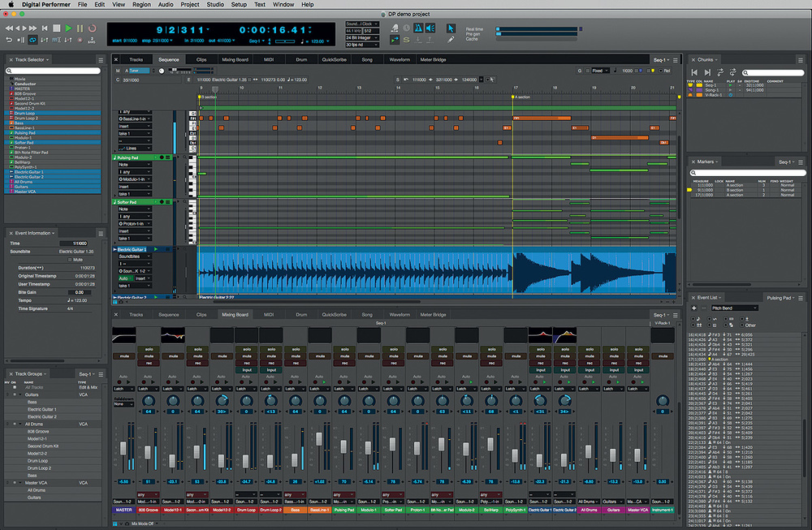Image resolution: width=812 pixels, height=530 pixels.
Task: Open the MASTER channel EQ thumbnail
Action: click(x=124, y=335)
